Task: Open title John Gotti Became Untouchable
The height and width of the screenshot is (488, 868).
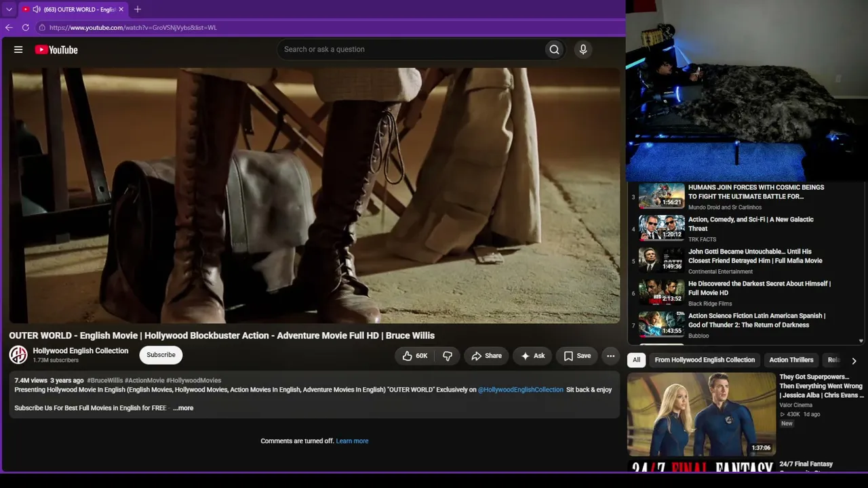Action: (755, 256)
